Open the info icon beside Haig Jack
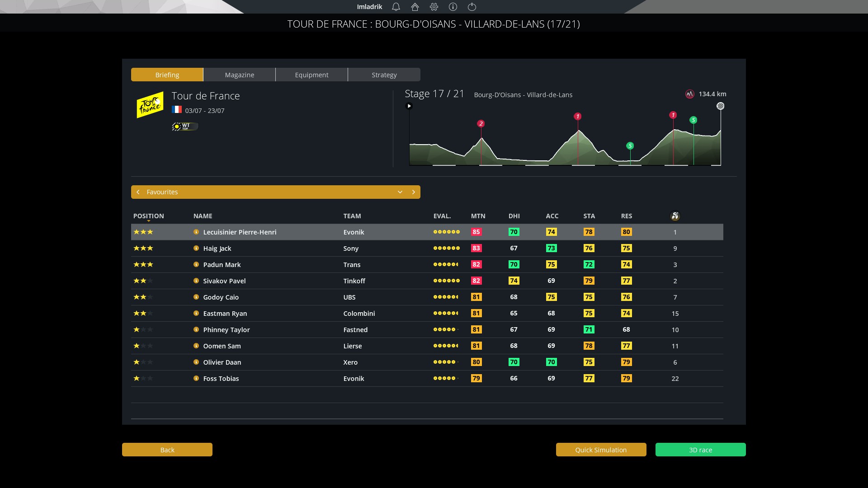The image size is (868, 488). pyautogui.click(x=196, y=248)
